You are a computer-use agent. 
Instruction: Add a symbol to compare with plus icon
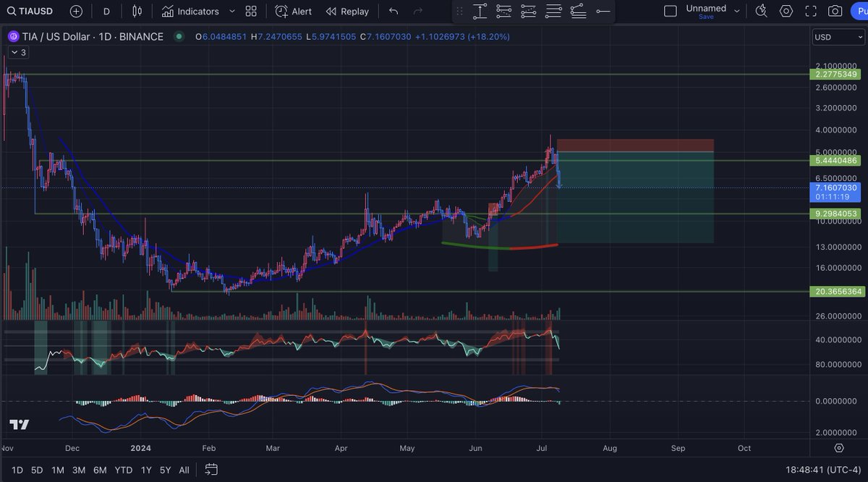click(x=76, y=12)
